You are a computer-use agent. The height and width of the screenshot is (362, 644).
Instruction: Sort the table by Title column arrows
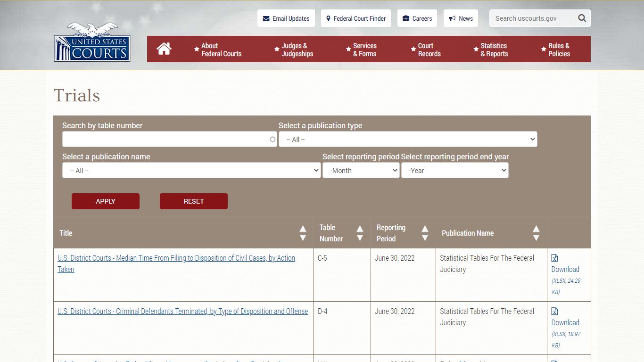point(303,233)
